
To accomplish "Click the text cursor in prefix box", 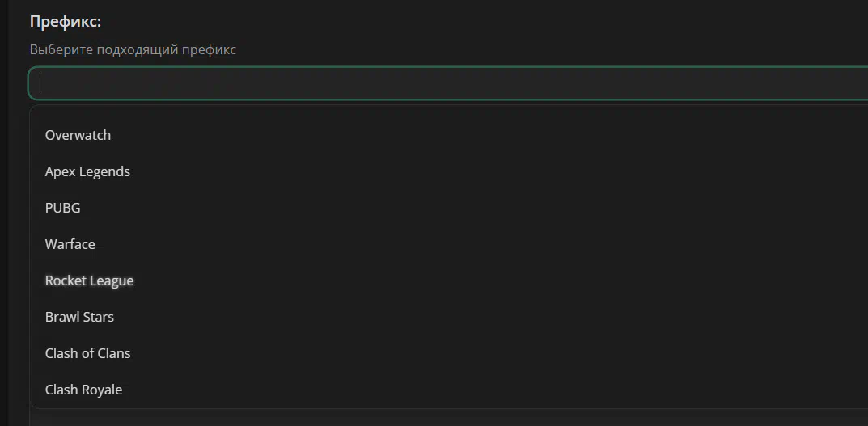I will (40, 83).
